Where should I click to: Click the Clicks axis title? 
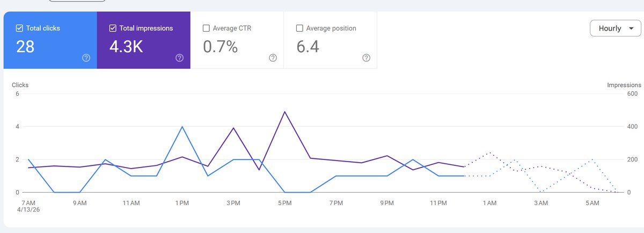point(20,85)
